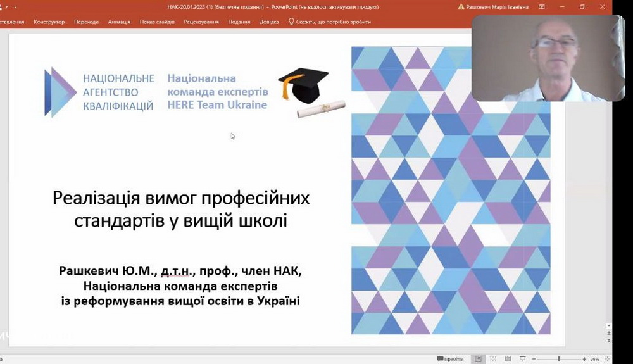
Task: Select the slide title text
Action: coord(181,209)
